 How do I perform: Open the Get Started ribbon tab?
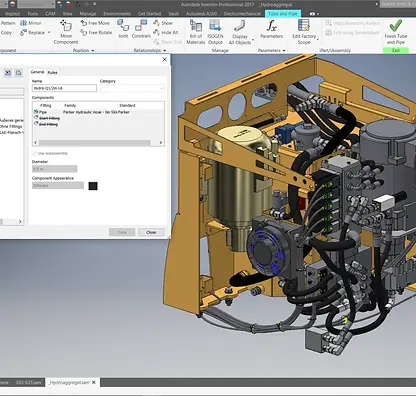click(149, 14)
